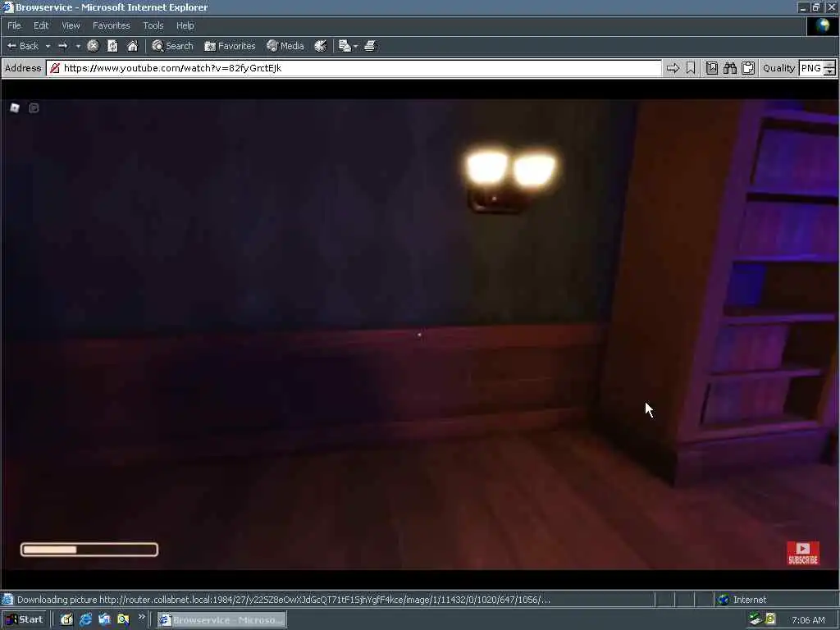Open the Edit menu
The height and width of the screenshot is (630, 840).
pyautogui.click(x=41, y=25)
